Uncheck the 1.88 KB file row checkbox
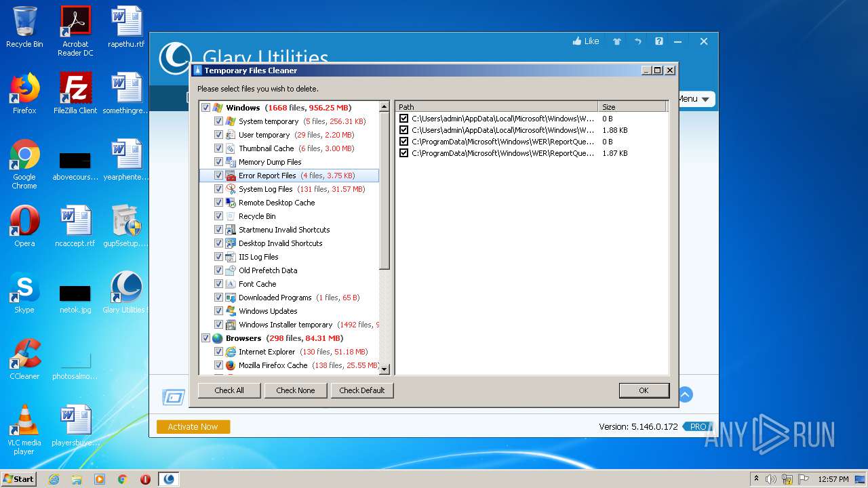This screenshot has width=868, height=488. tap(404, 130)
